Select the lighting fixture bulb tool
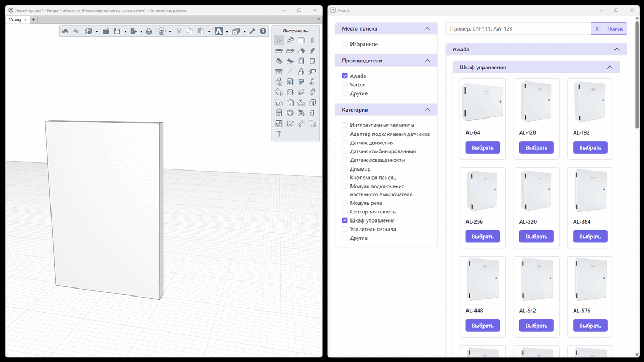 pos(290,102)
